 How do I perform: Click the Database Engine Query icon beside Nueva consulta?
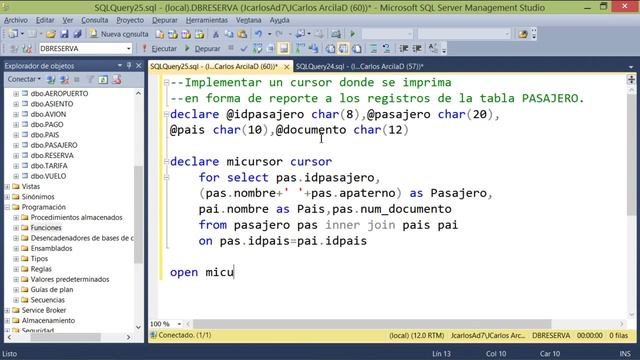pos(160,34)
